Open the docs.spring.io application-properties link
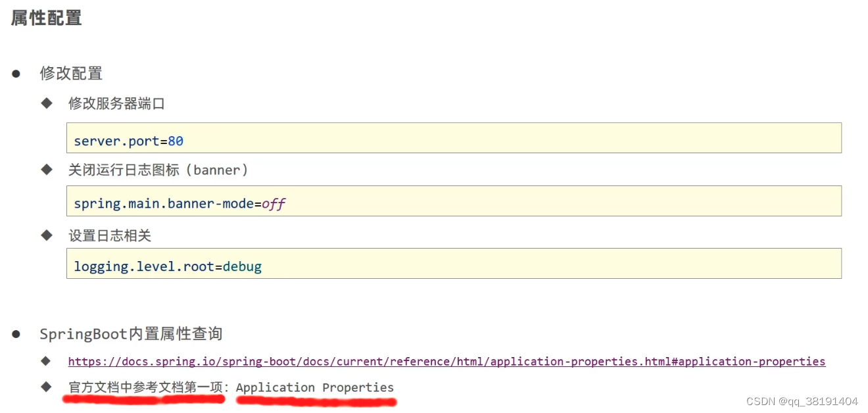Image resolution: width=868 pixels, height=413 pixels. coord(446,361)
